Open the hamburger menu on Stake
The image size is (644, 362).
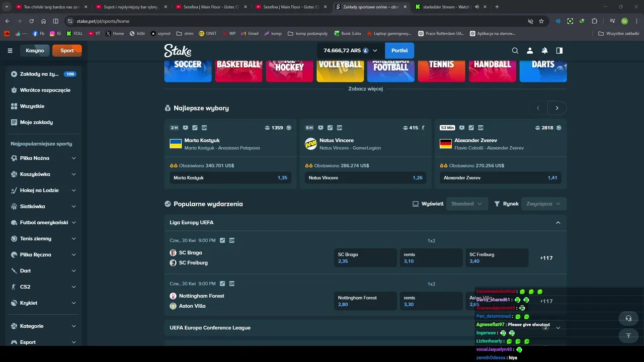pos(10,50)
